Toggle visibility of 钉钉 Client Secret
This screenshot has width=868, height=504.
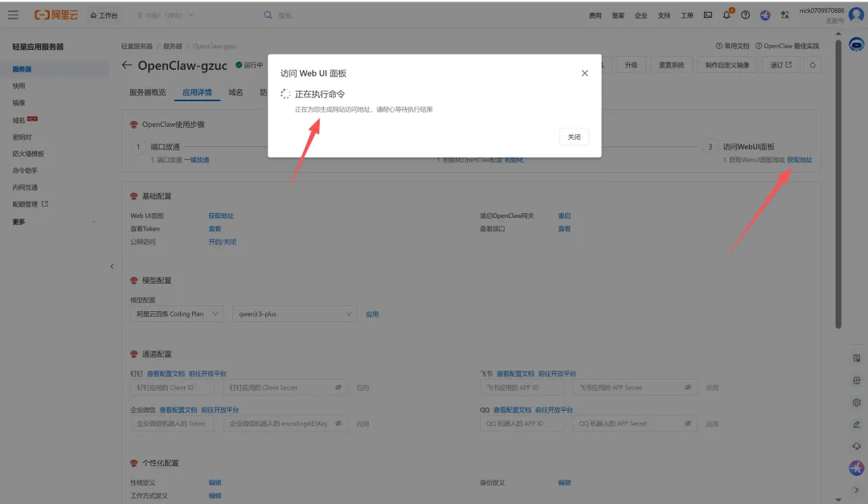pos(338,387)
